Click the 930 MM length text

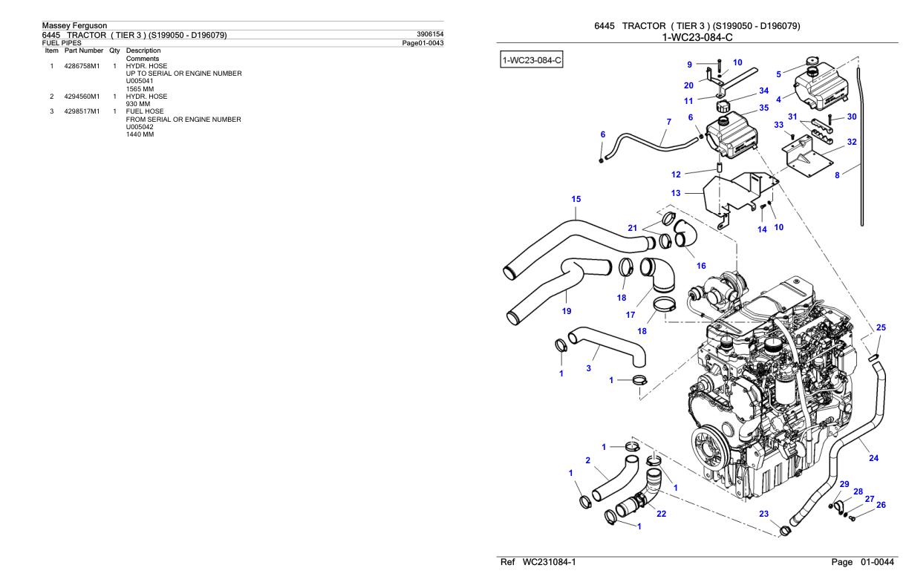(x=138, y=104)
